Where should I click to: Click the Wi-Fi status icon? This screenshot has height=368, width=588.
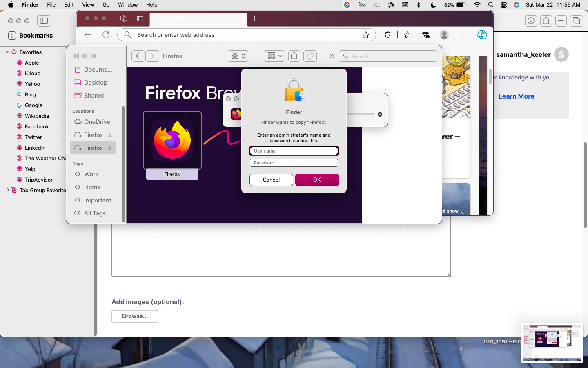point(477,5)
